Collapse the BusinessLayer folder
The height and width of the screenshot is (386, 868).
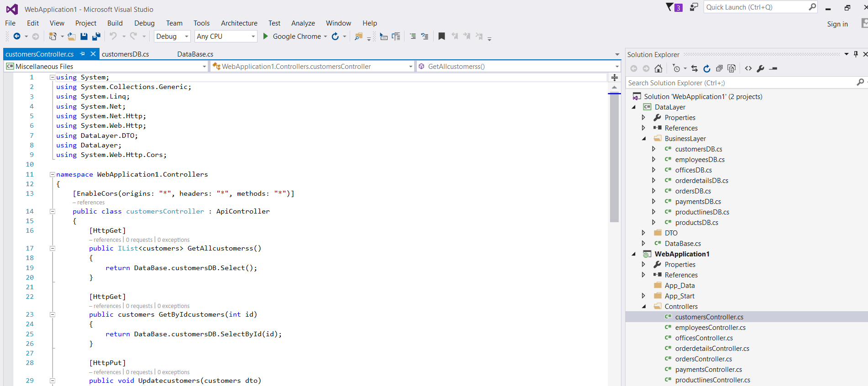[644, 139]
